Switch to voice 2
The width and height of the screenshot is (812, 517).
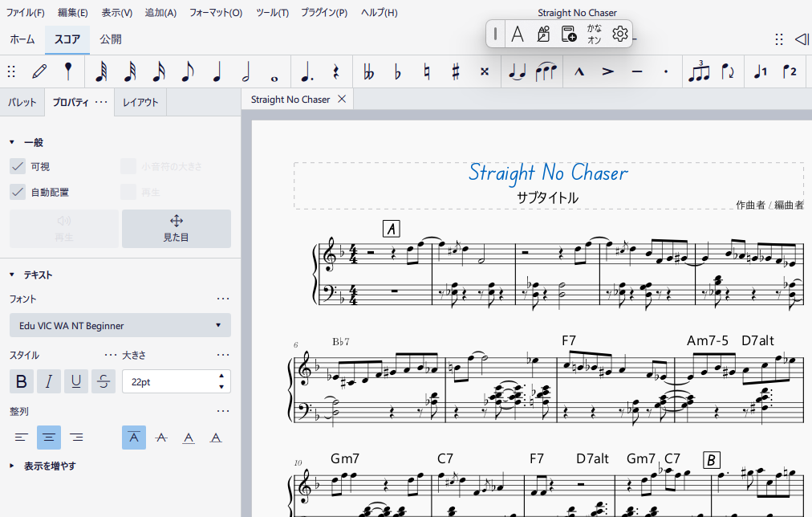click(x=790, y=71)
